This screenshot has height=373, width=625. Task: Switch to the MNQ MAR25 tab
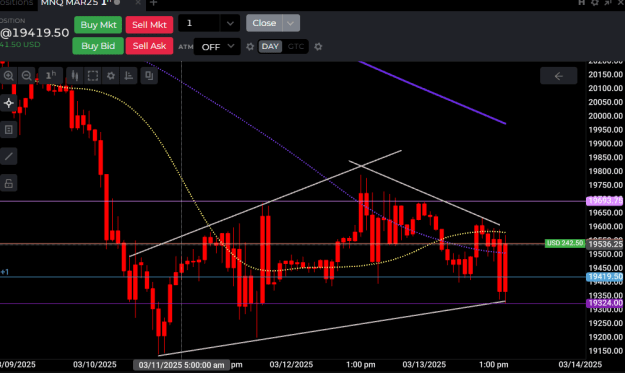click(76, 3)
